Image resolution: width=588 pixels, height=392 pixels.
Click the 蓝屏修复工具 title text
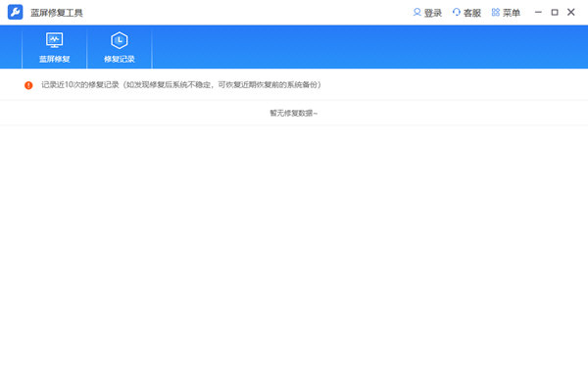click(57, 13)
